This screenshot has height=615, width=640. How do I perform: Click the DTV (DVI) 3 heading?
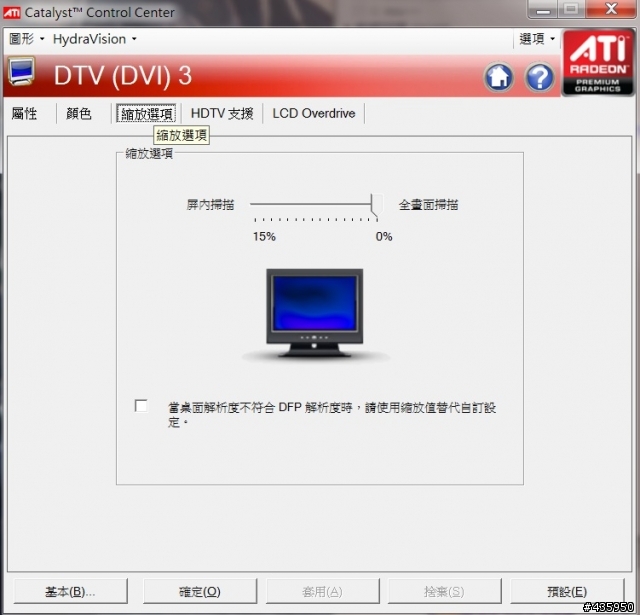(x=123, y=76)
